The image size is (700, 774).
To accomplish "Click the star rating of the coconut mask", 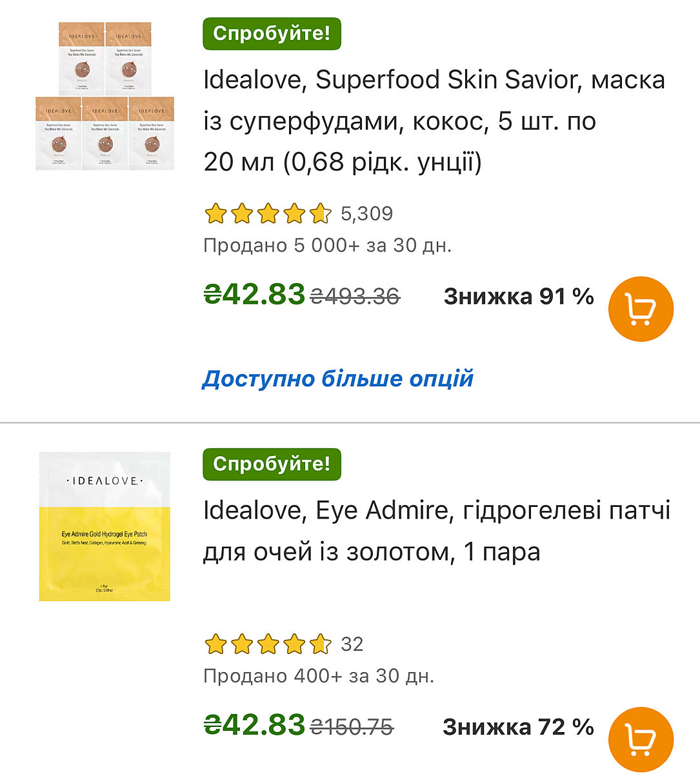I will (267, 213).
